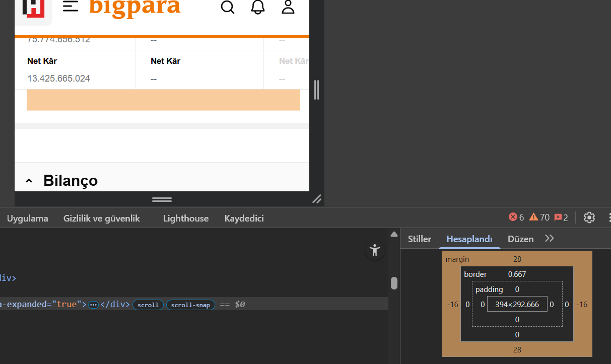The height and width of the screenshot is (364, 611).
Task: Click the box model content size 394×292.666
Action: (517, 304)
